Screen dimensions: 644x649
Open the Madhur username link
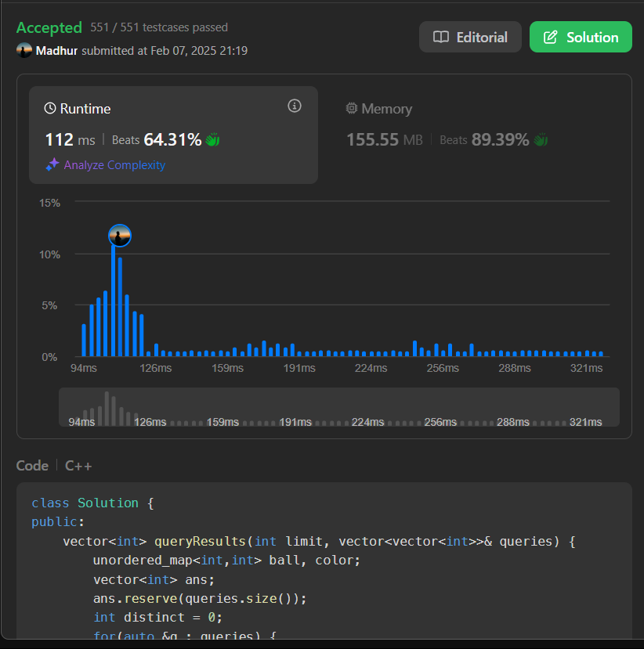[x=56, y=51]
